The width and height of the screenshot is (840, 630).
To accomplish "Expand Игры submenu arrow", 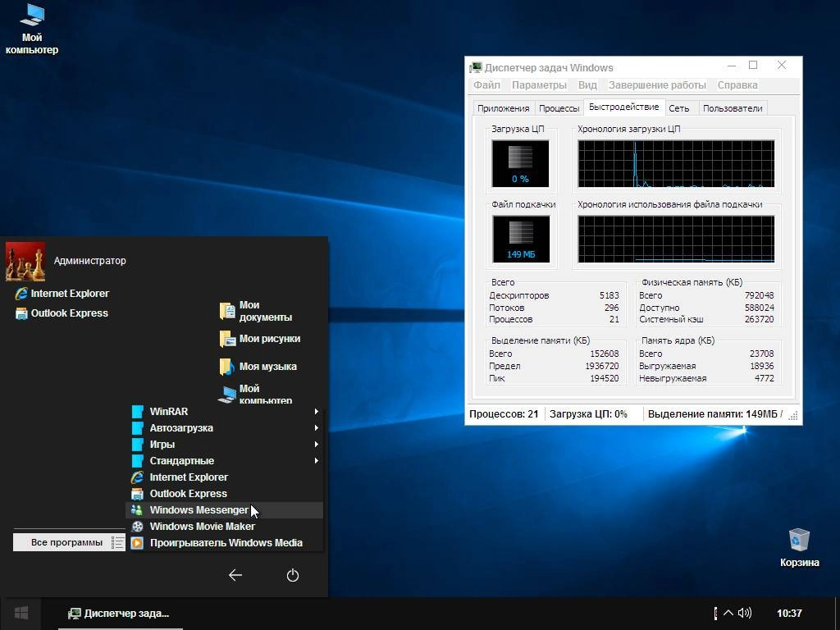I will click(317, 444).
